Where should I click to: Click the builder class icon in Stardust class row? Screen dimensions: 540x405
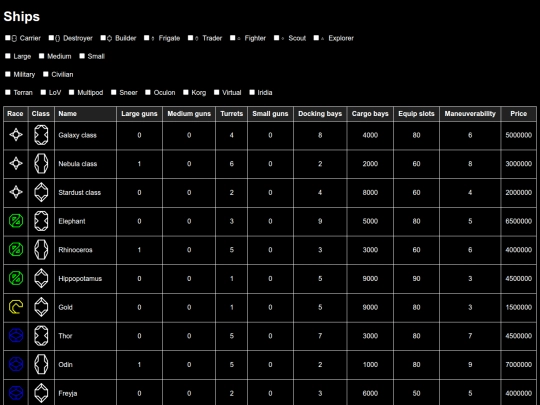click(41, 192)
